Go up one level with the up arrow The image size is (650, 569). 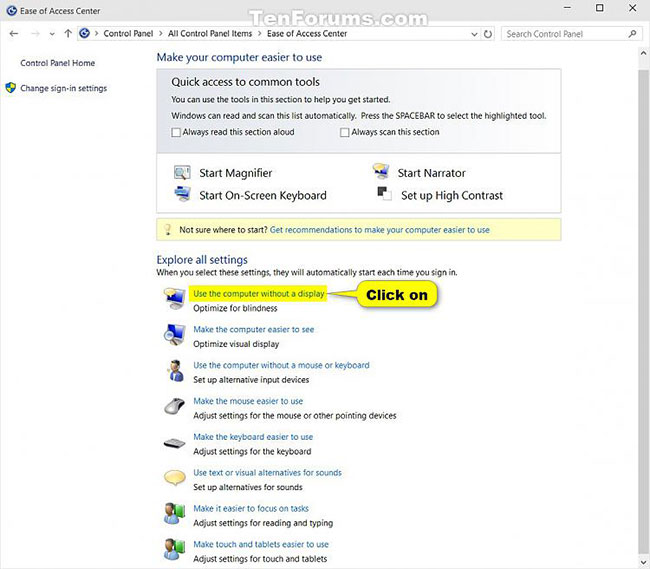point(68,34)
